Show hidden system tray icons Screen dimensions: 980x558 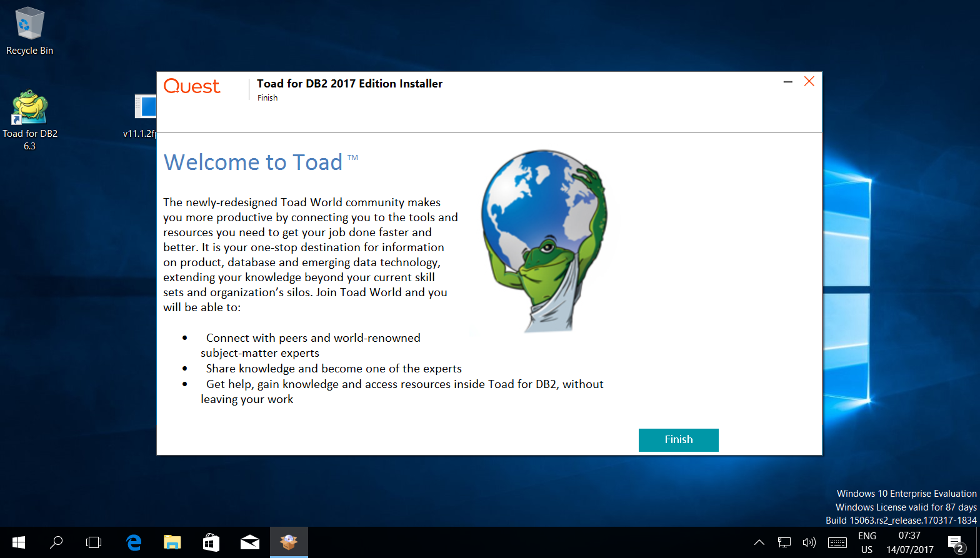[x=759, y=542]
